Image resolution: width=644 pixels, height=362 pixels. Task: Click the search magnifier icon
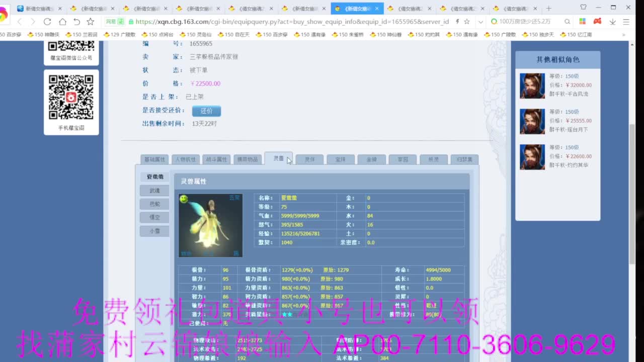click(x=567, y=23)
